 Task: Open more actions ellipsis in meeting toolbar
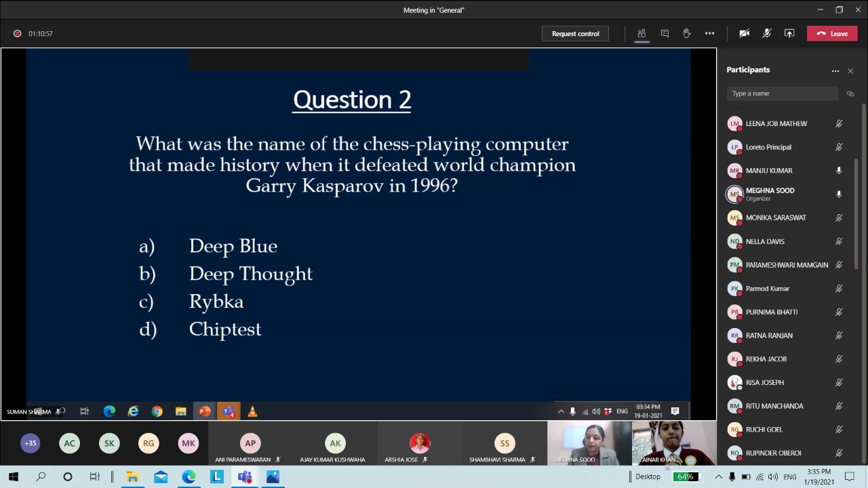[x=709, y=33]
